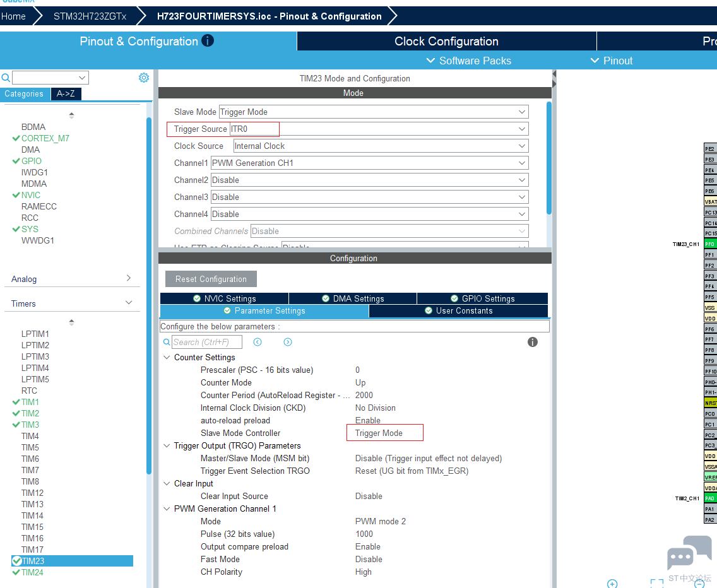Image resolution: width=717 pixels, height=588 pixels.
Task: Switch to Categories view tab
Action: click(x=24, y=94)
